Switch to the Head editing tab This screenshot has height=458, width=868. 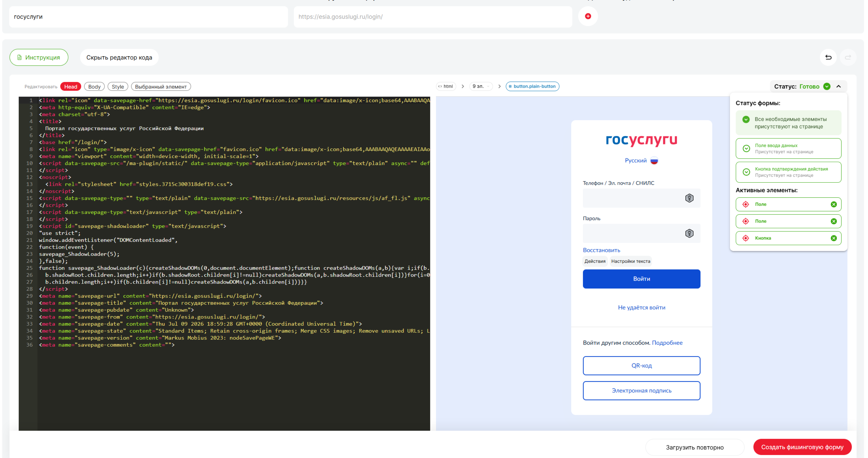71,87
